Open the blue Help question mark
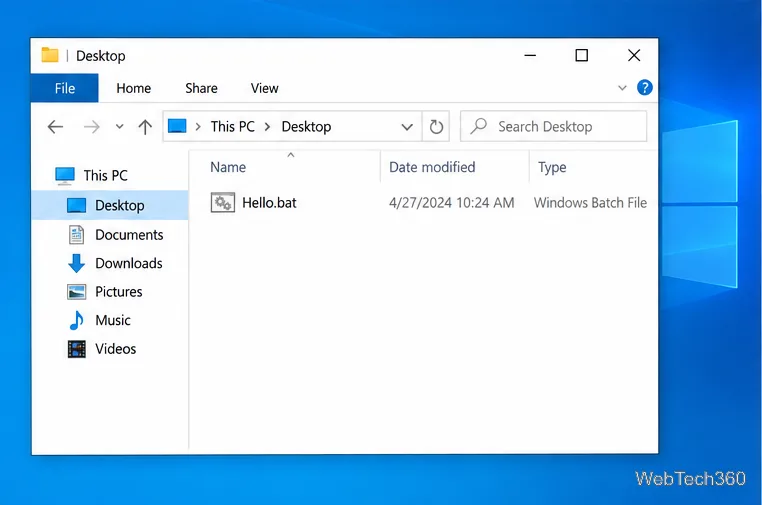This screenshot has height=505, width=762. point(644,87)
